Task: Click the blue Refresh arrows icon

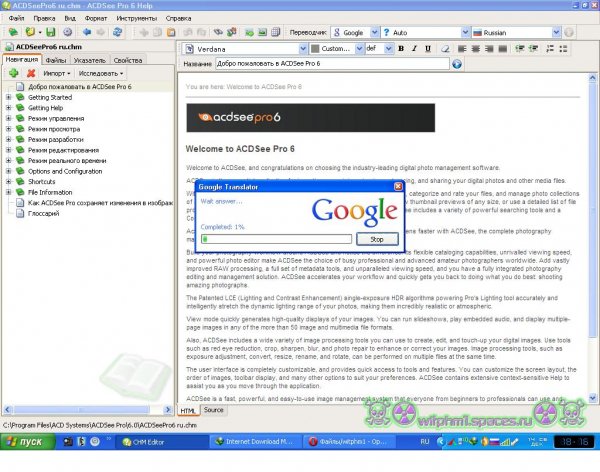Action: tap(117, 33)
